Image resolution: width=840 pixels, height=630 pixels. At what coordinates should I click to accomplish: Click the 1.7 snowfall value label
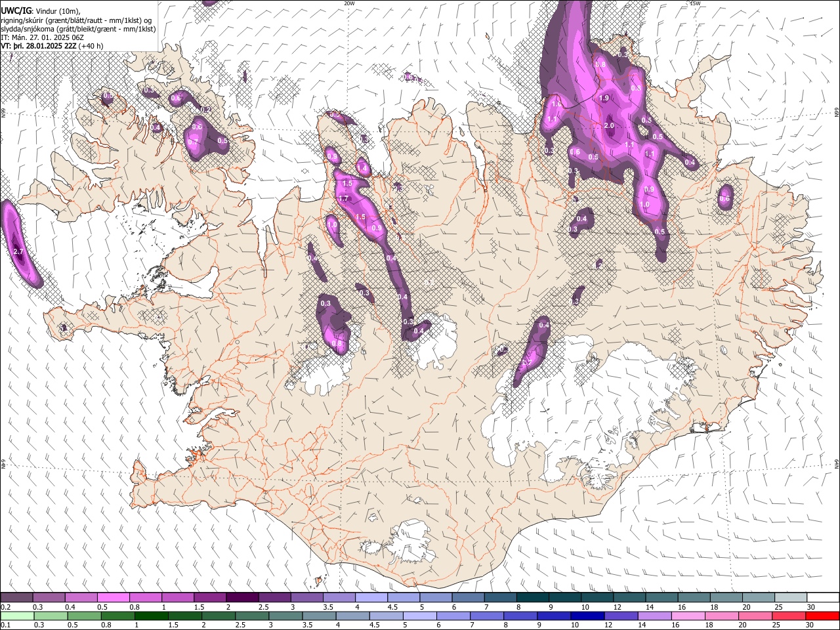click(343, 199)
